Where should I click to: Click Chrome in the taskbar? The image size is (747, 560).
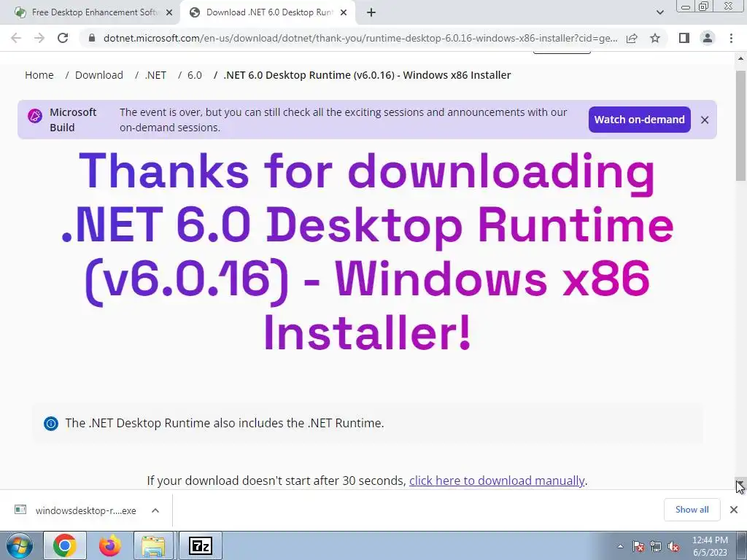coord(65,545)
